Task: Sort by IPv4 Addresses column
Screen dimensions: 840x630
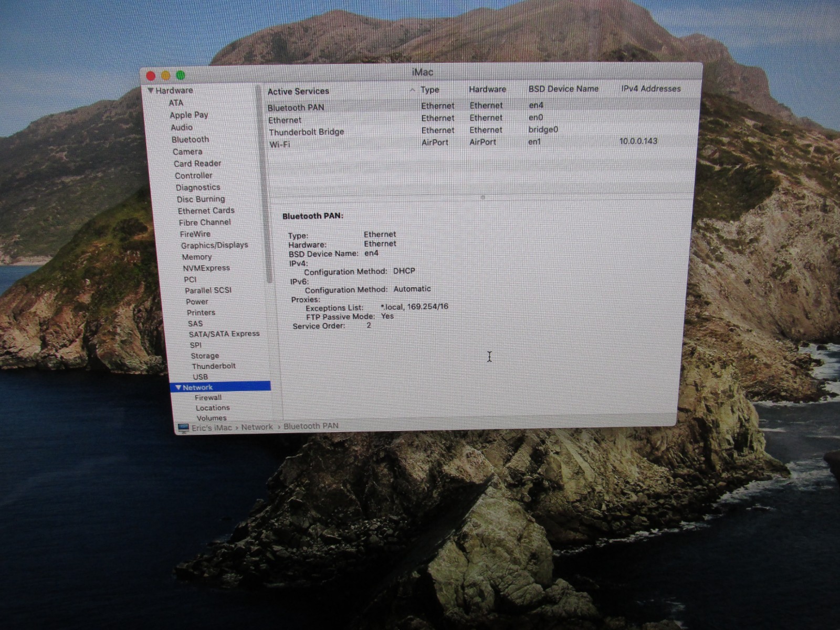Action: click(x=651, y=89)
